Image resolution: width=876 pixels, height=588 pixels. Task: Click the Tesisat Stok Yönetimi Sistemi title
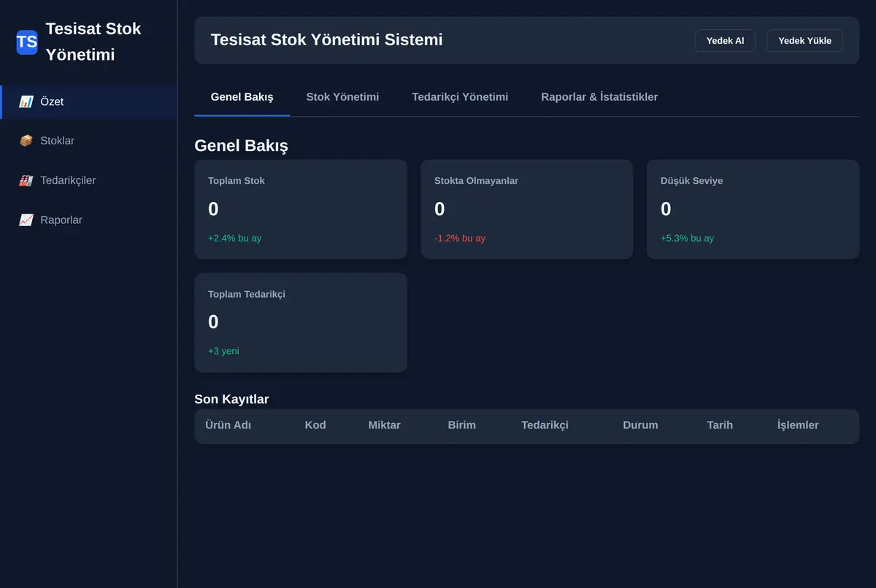pos(327,40)
